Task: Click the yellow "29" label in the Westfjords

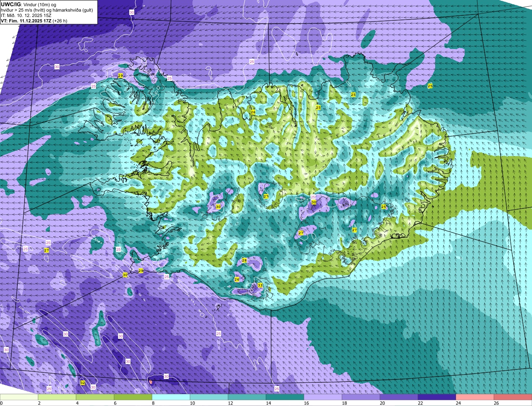Action: click(x=121, y=76)
